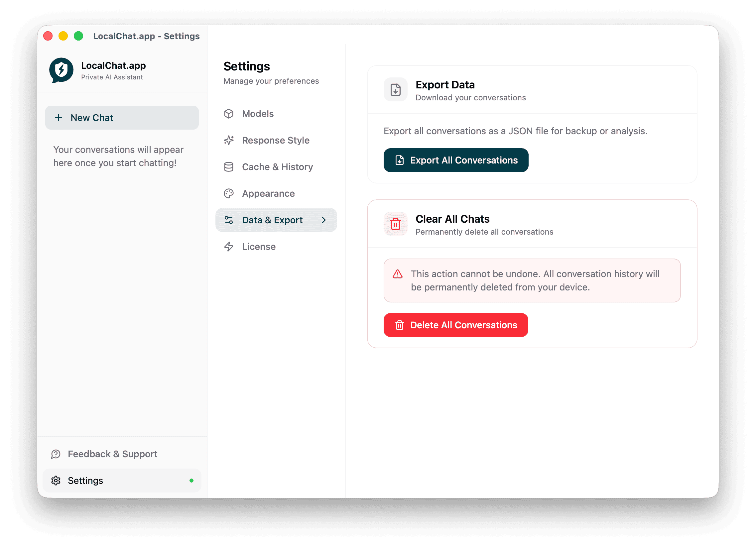The image size is (756, 547).
Task: Open the Data & Export settings section
Action: [x=272, y=220]
